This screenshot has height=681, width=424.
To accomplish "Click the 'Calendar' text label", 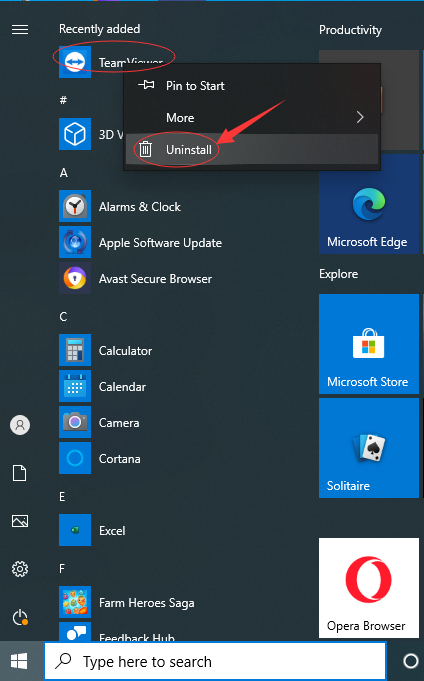I will pyautogui.click(x=122, y=387).
